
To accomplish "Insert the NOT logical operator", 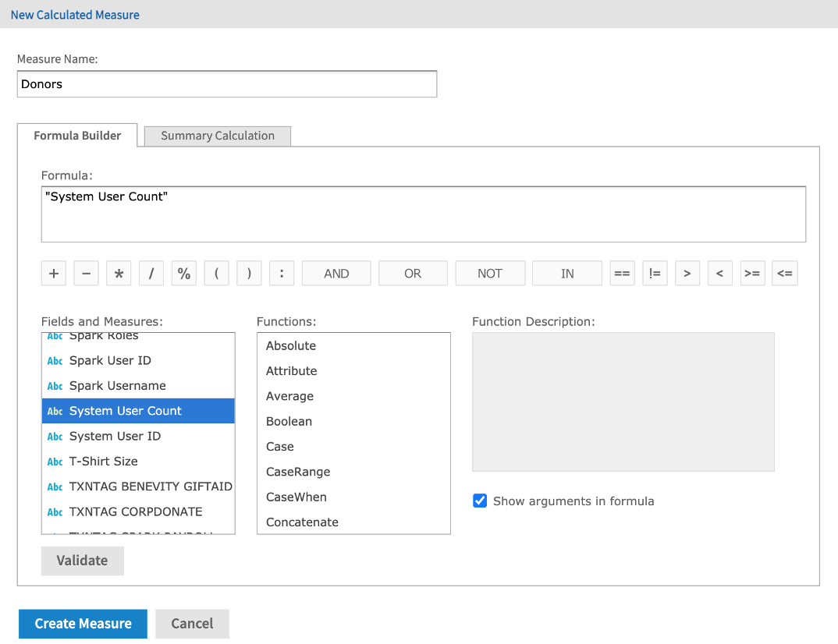I will 490,274.
